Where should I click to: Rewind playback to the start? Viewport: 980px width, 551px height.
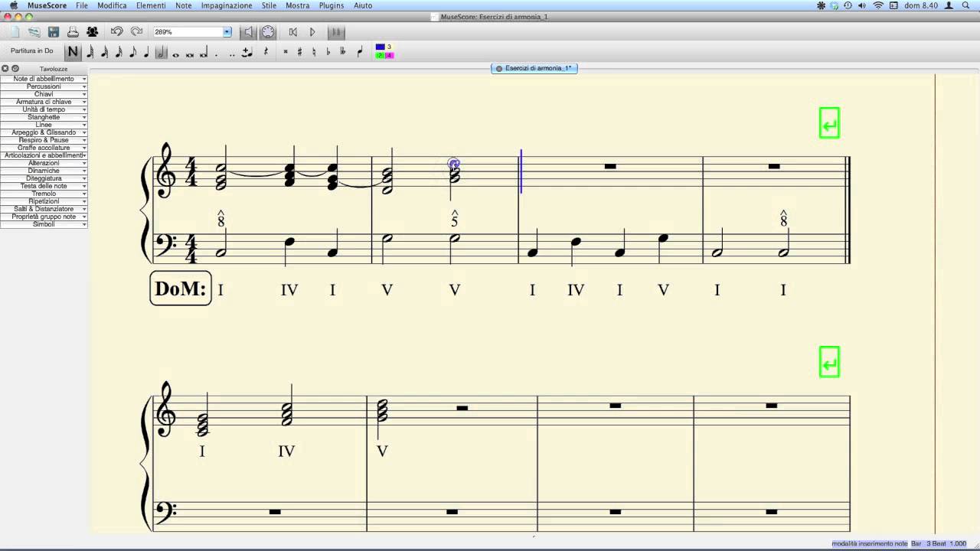pyautogui.click(x=292, y=32)
